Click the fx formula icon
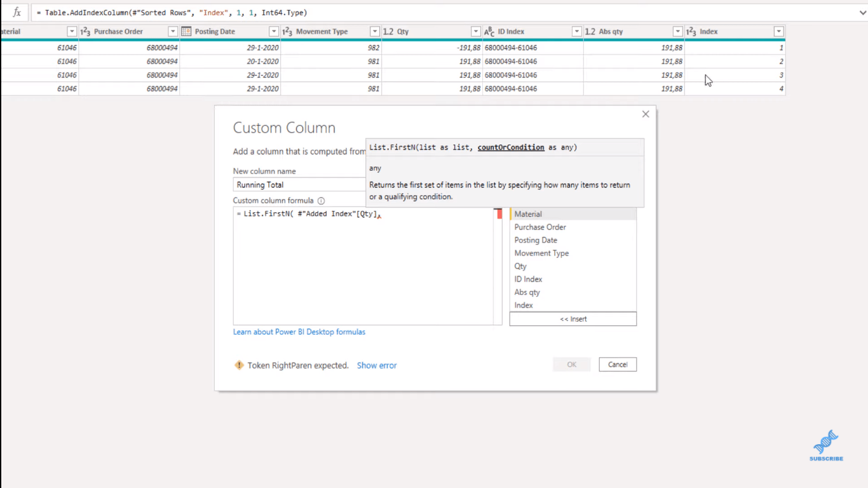The width and height of the screenshot is (868, 488). click(17, 12)
